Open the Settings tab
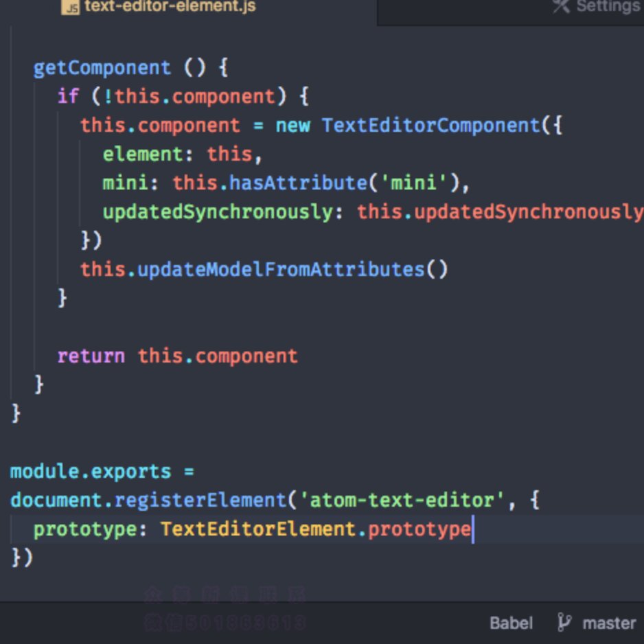The height and width of the screenshot is (644, 644). pyautogui.click(x=607, y=7)
